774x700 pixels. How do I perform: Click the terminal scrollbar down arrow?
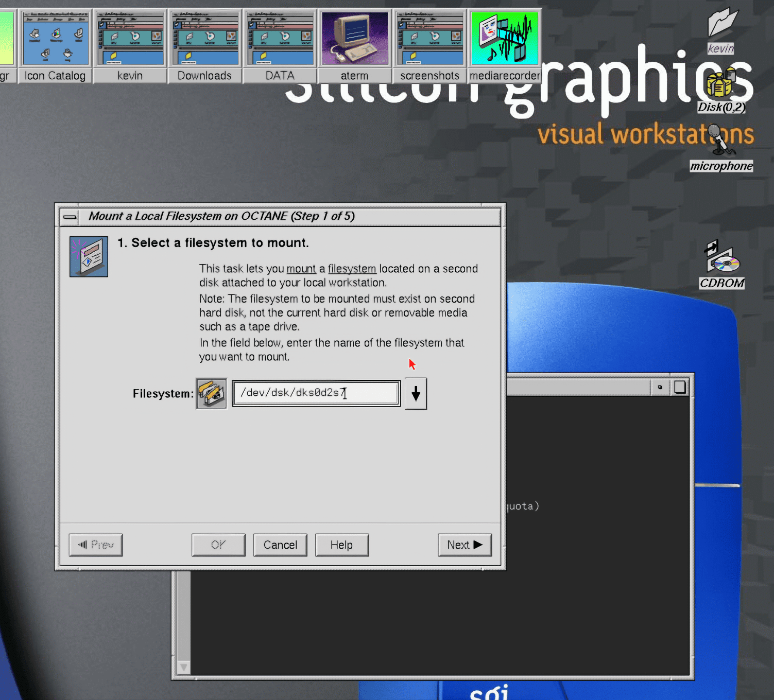tap(183, 668)
